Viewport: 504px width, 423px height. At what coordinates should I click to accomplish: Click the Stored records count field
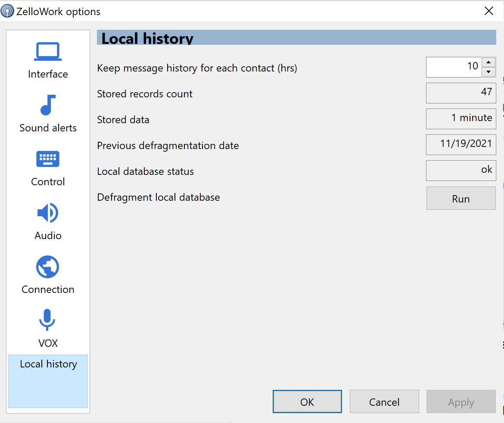tap(461, 93)
